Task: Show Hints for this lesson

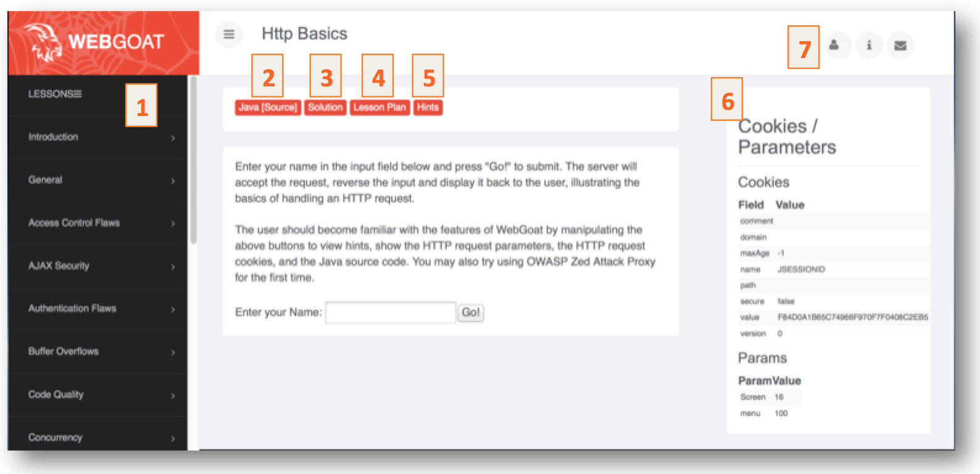Action: click(x=428, y=107)
